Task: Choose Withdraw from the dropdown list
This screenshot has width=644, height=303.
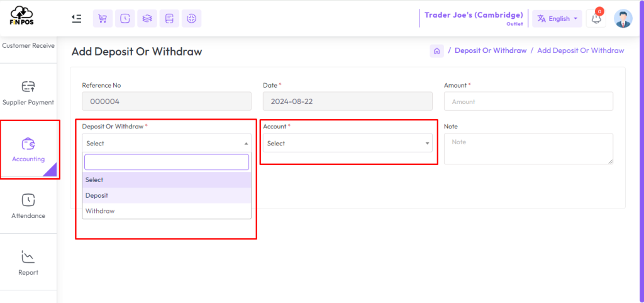Action: coord(167,211)
